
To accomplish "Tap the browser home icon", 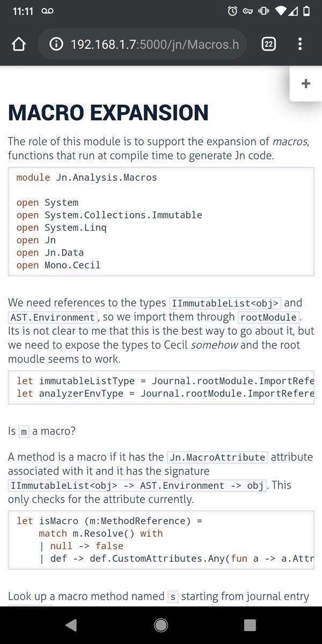I will (19, 44).
